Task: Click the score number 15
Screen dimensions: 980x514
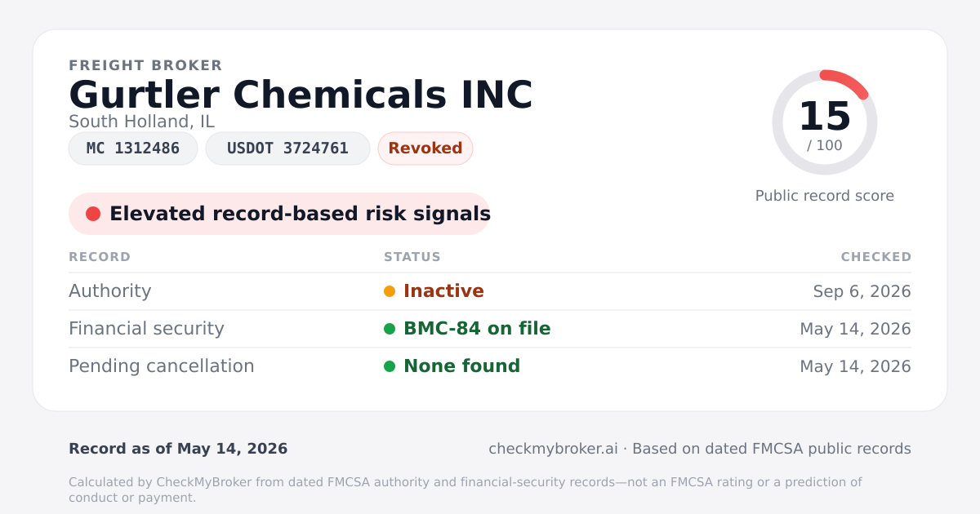Action: pos(825,117)
